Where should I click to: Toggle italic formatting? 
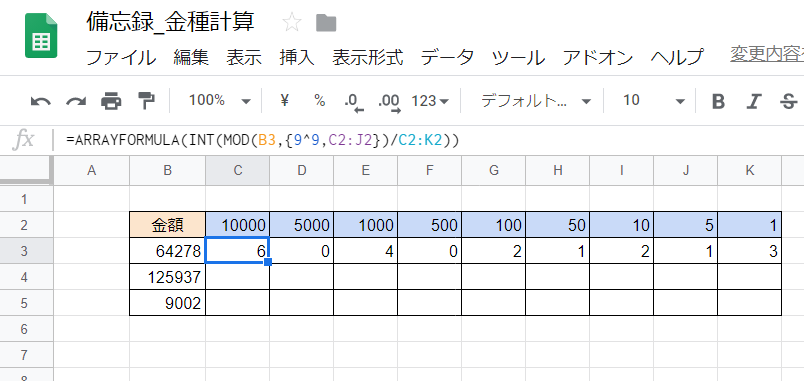pyautogui.click(x=753, y=102)
